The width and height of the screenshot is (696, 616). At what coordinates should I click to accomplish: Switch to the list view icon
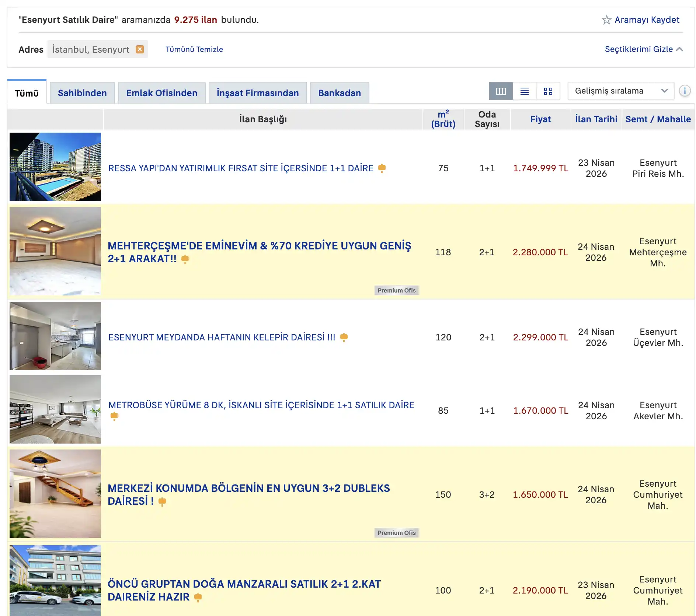tap(525, 91)
